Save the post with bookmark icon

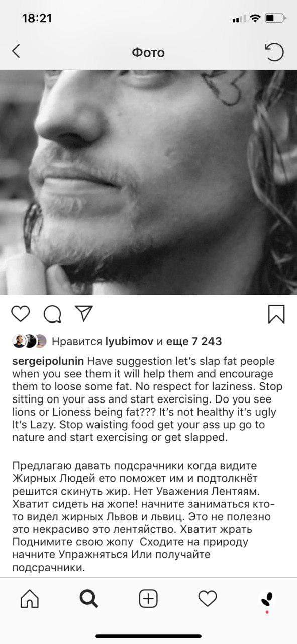[x=276, y=314]
